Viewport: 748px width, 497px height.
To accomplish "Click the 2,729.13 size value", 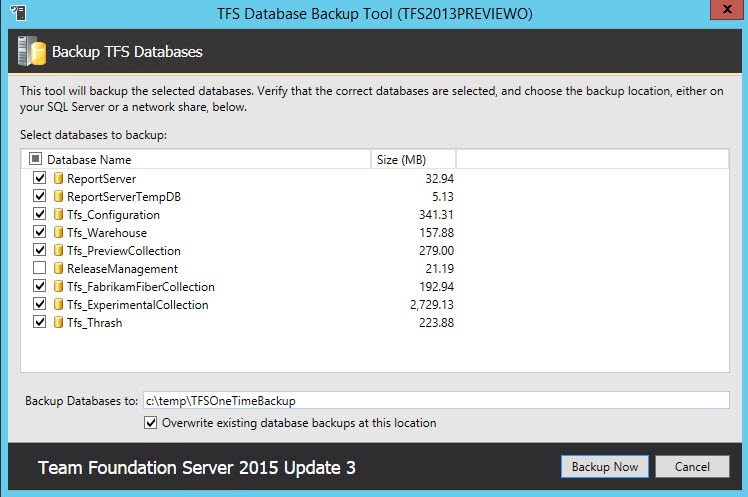I will pyautogui.click(x=432, y=305).
